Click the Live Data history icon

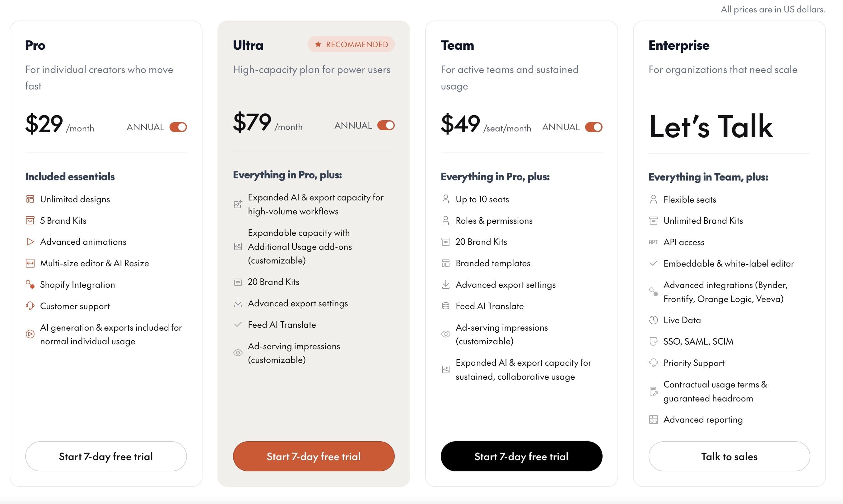tap(653, 320)
